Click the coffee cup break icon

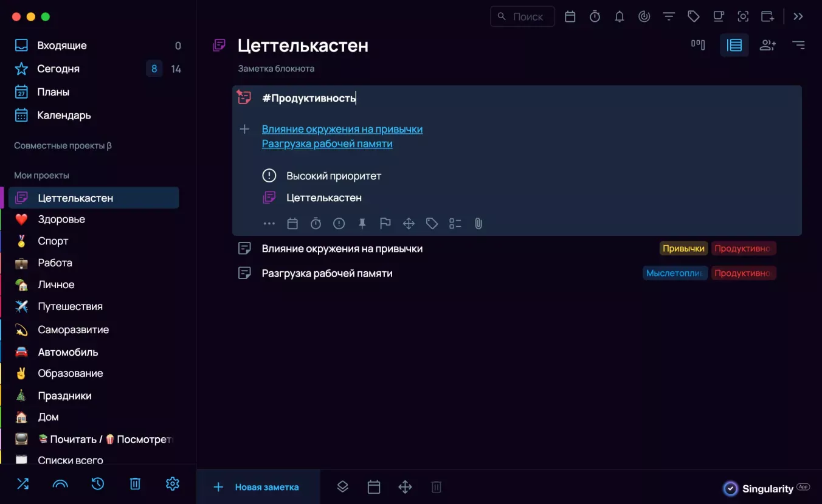pos(718,16)
